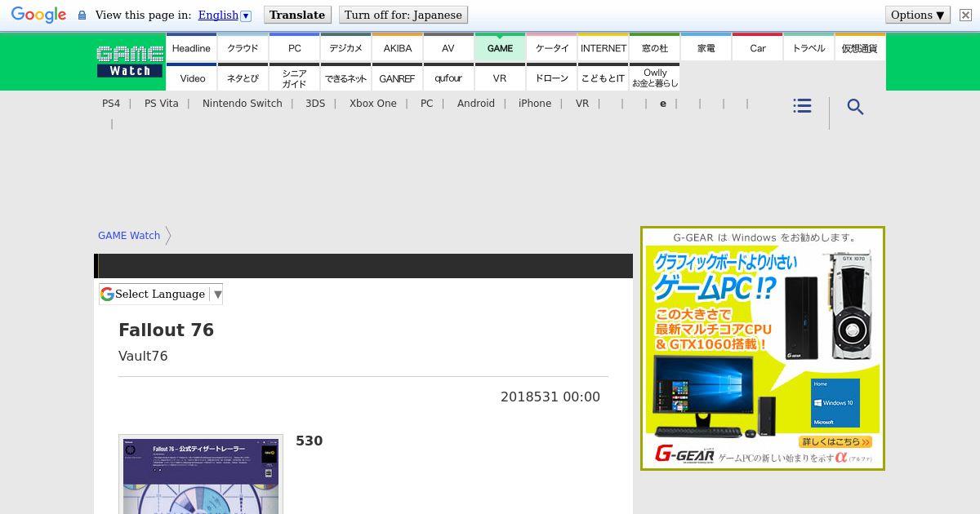Image resolution: width=980 pixels, height=514 pixels.
Task: Open the 窓の杜 tab
Action: [x=654, y=47]
